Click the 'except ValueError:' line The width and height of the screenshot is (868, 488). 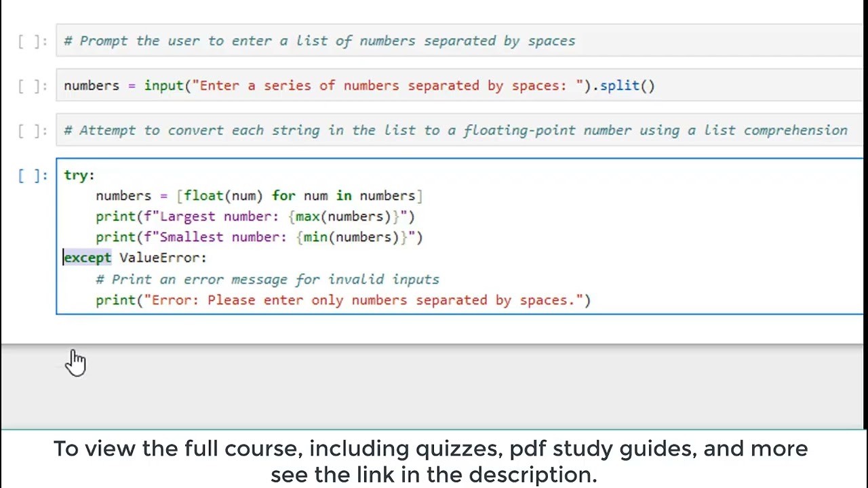(135, 258)
